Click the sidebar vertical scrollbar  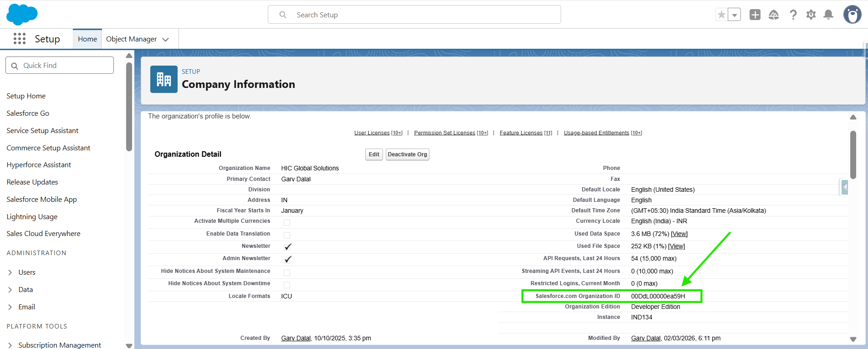pyautogui.click(x=129, y=107)
